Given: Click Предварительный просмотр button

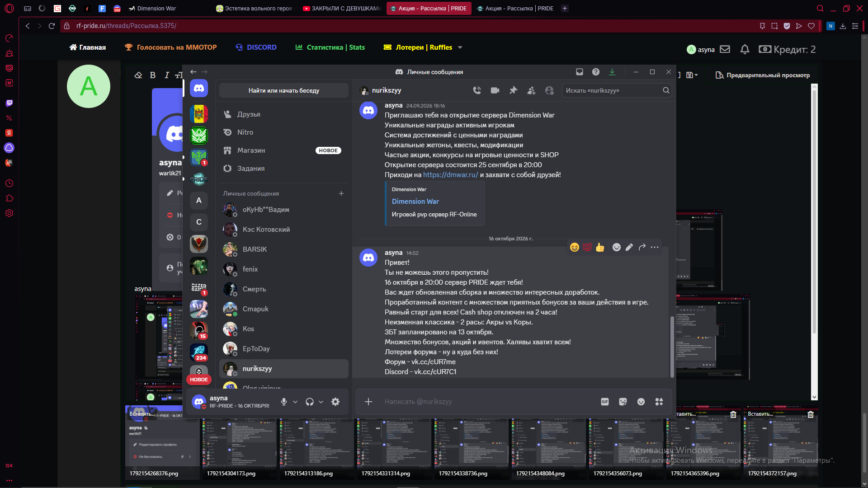Looking at the screenshot, I should point(763,75).
